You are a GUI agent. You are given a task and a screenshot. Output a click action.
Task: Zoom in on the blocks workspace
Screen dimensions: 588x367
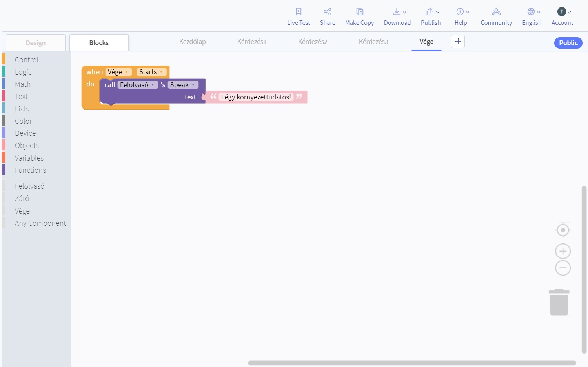coord(563,251)
